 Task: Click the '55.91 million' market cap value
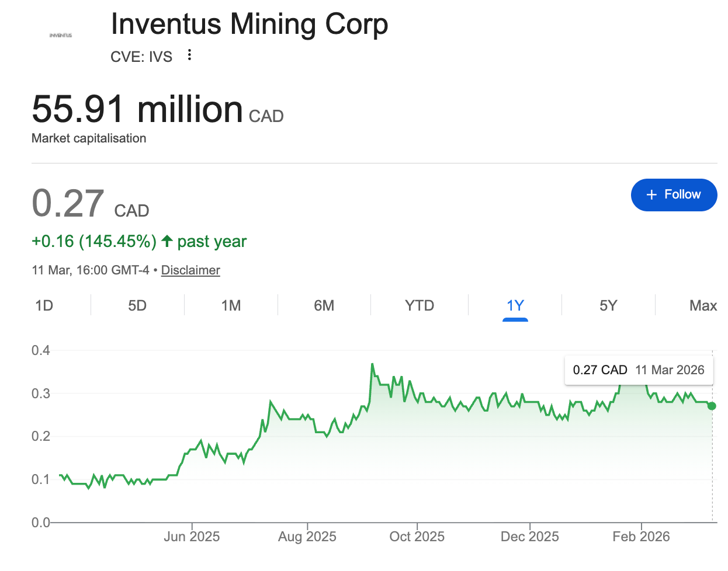pyautogui.click(x=137, y=109)
